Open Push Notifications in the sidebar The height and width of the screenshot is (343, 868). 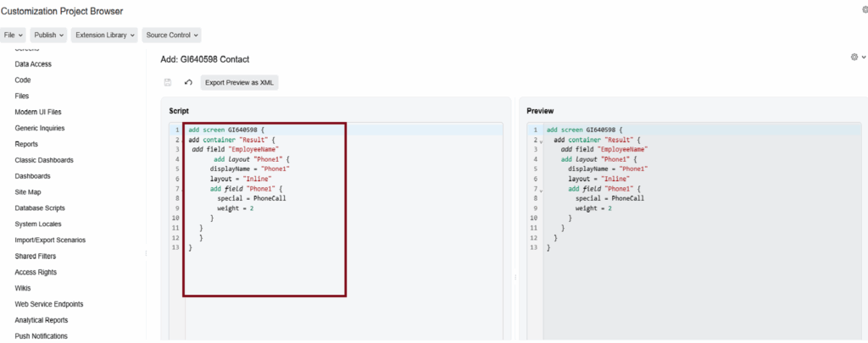[x=41, y=336]
